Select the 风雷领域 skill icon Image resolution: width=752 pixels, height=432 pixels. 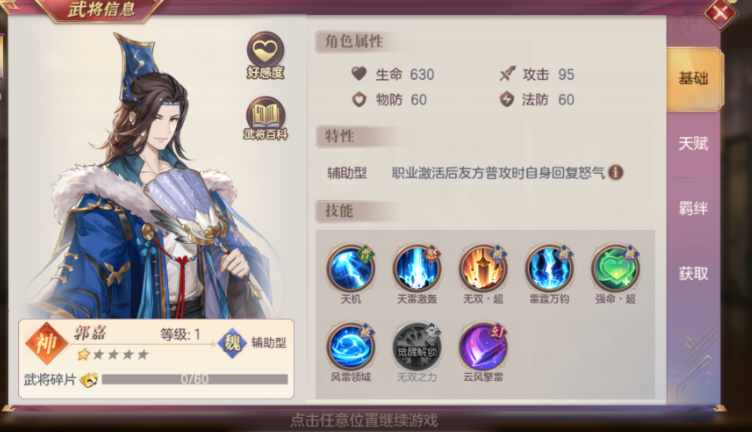point(351,346)
